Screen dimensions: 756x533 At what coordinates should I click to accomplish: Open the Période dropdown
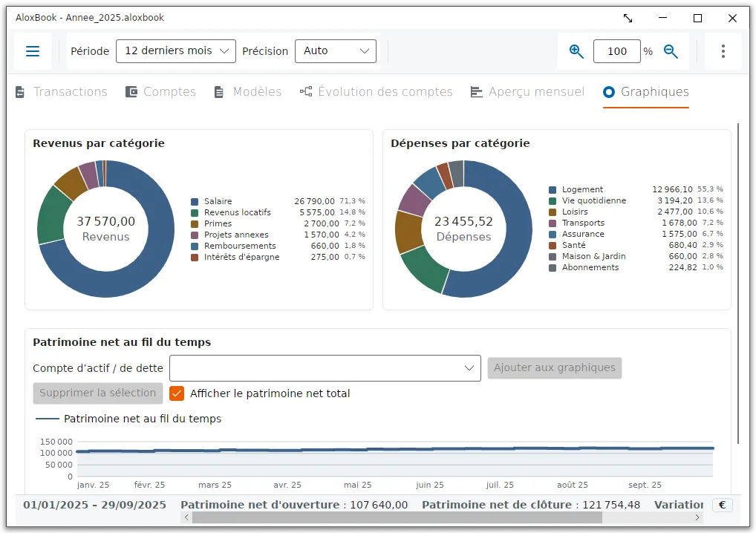point(176,51)
